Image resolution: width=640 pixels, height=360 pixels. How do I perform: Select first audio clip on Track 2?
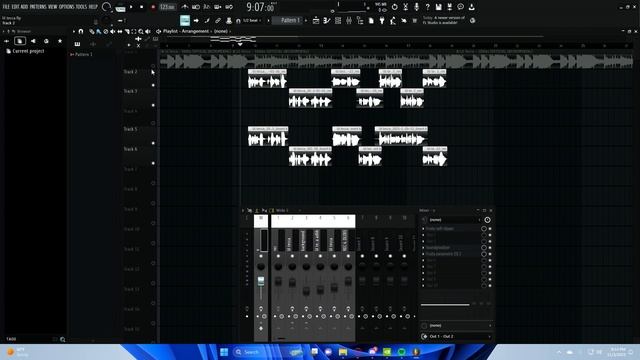[267, 79]
